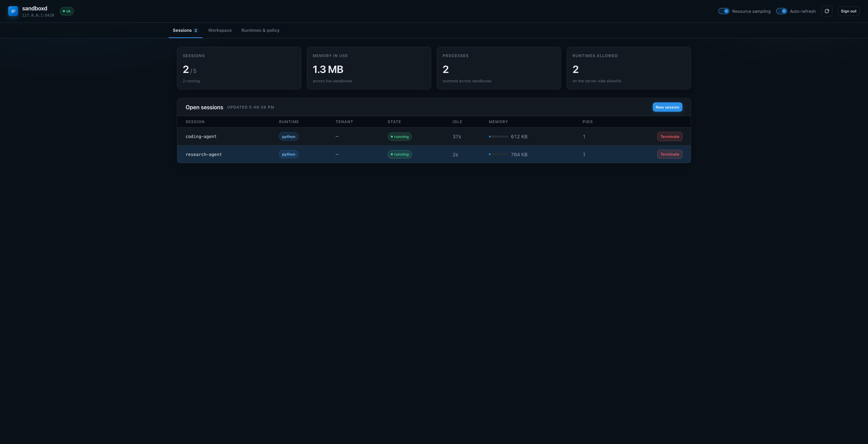Click the MEMORY column header

[x=498, y=122]
